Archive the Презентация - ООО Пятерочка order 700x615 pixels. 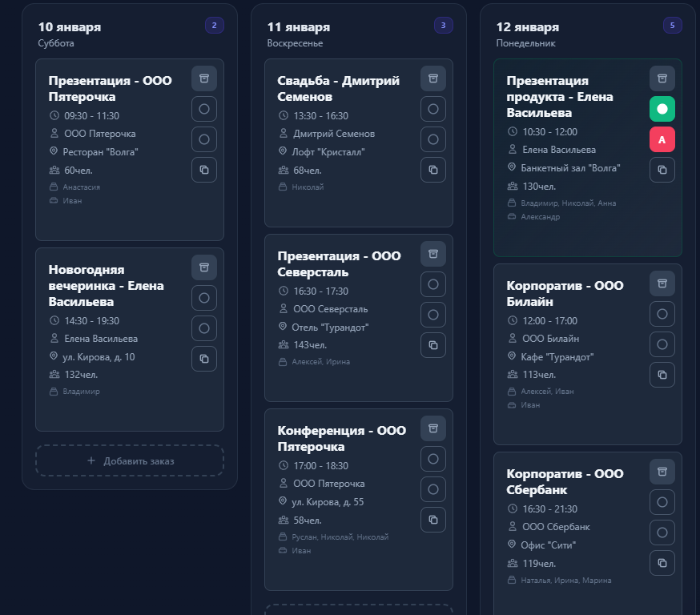click(204, 78)
